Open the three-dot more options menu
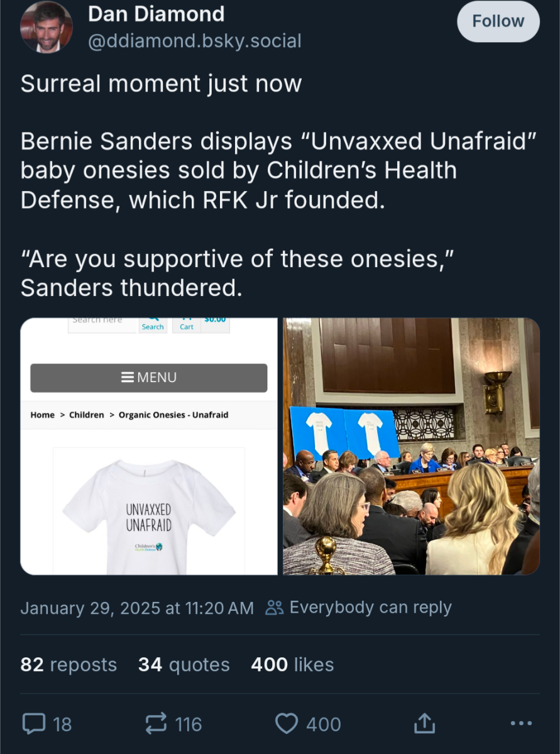The height and width of the screenshot is (754, 560). pyautogui.click(x=521, y=724)
